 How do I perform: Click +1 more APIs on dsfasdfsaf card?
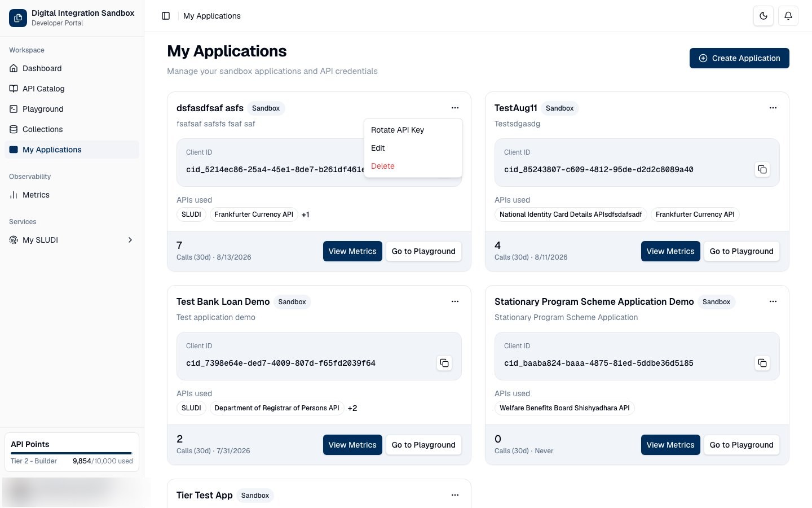306,214
